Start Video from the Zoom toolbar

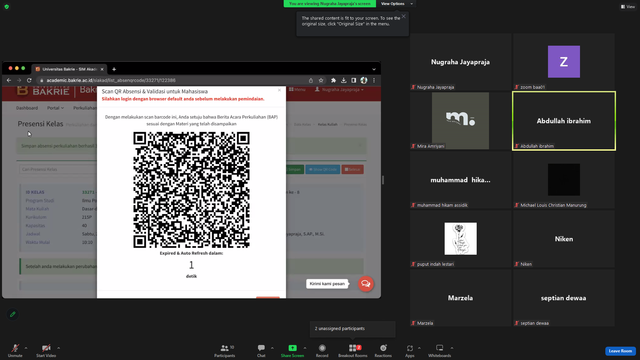[x=46, y=350]
